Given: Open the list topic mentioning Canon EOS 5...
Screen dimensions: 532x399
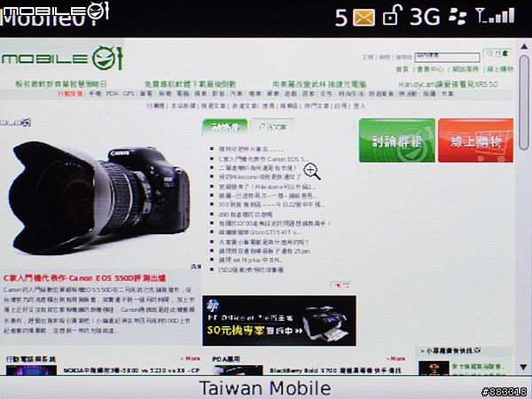Looking at the screenshot, I should coord(264,159).
